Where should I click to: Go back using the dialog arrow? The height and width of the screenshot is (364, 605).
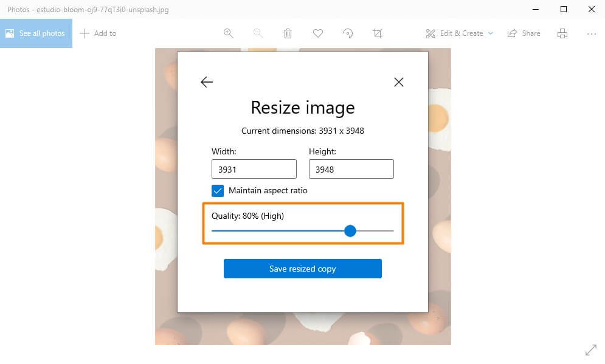coord(206,81)
